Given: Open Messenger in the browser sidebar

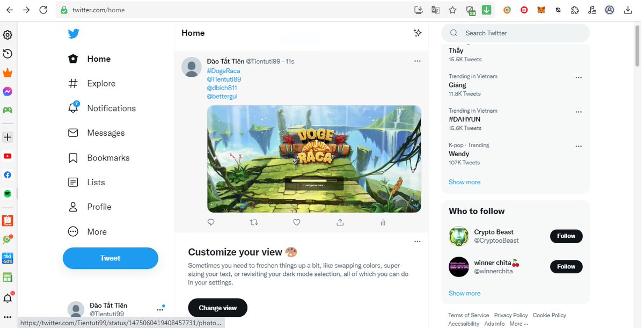Looking at the screenshot, I should pos(8,92).
